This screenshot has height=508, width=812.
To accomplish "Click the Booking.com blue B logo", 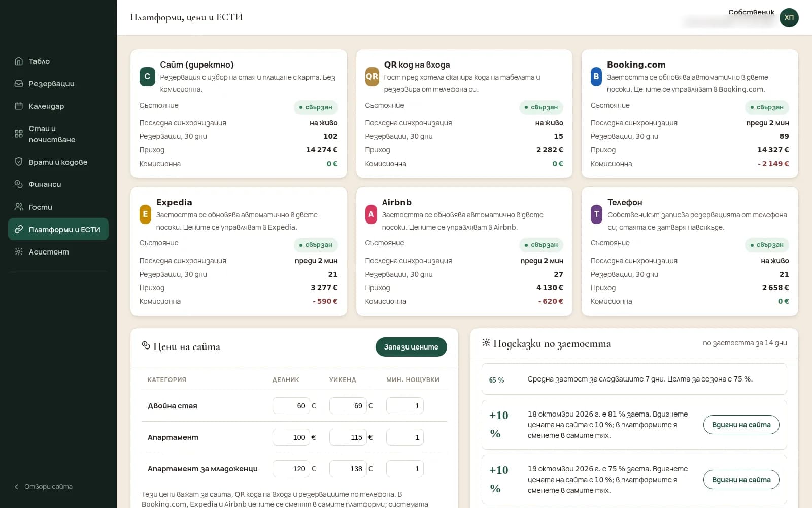I will [596, 77].
